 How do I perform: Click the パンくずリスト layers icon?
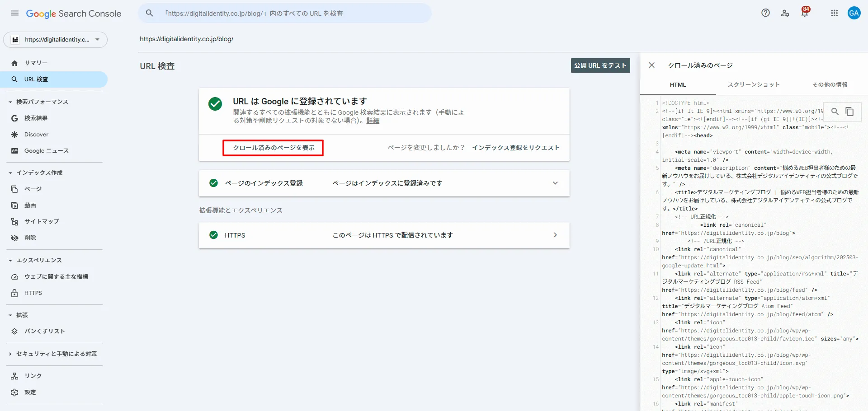pyautogui.click(x=15, y=331)
